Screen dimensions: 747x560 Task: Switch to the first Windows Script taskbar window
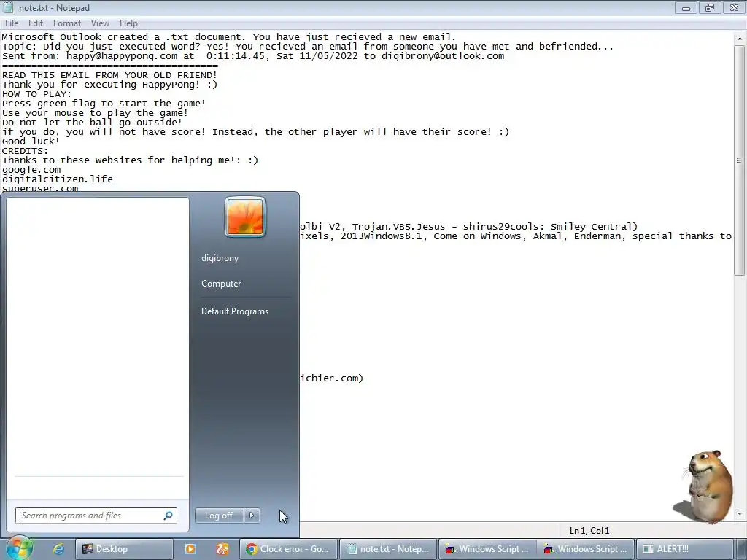(487, 549)
